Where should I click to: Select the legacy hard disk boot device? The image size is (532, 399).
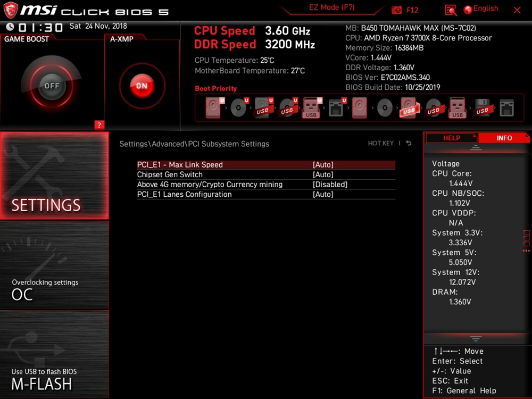[359, 107]
